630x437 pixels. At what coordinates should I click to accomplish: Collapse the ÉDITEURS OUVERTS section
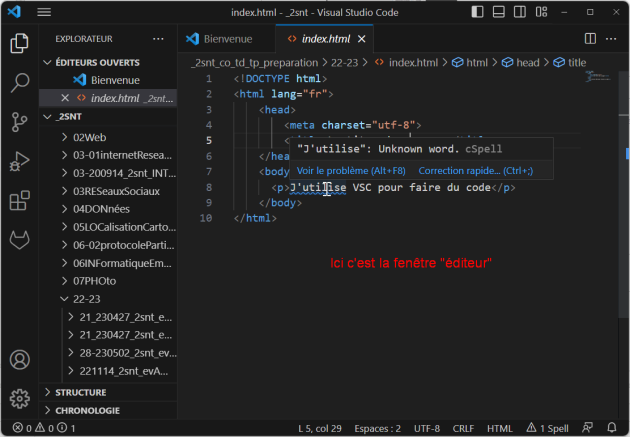click(x=95, y=62)
